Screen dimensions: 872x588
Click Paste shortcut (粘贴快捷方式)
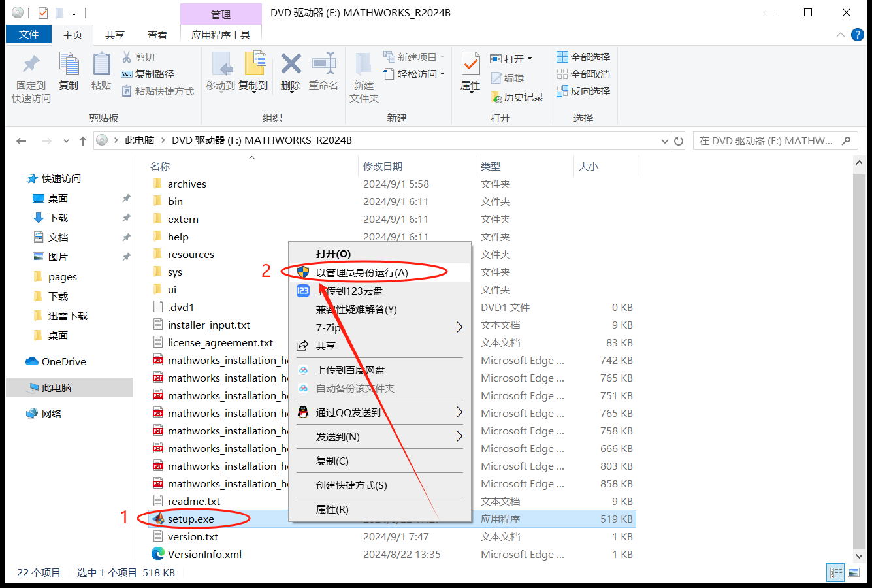158,91
